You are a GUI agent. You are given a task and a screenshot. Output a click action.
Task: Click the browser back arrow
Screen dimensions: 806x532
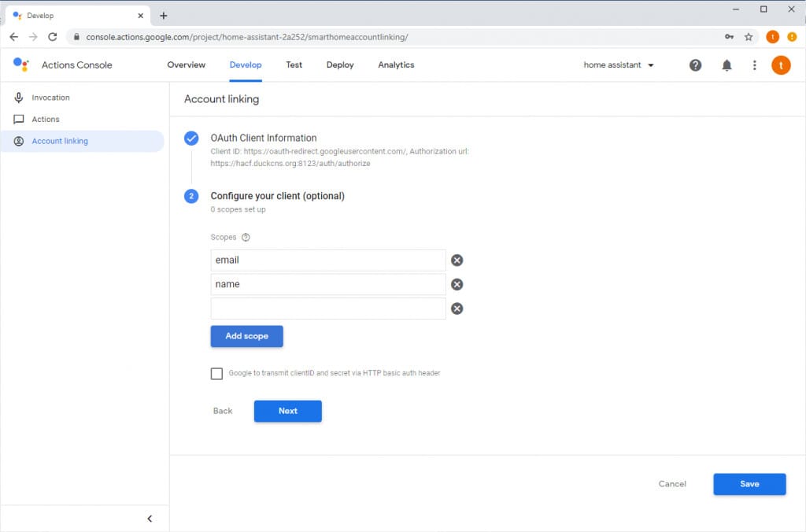point(14,37)
